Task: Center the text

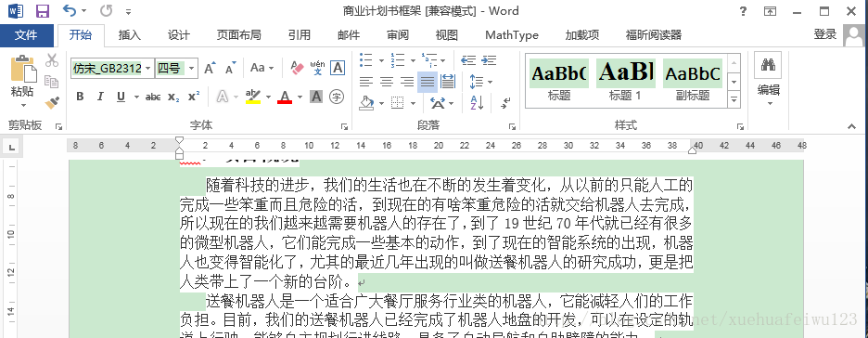Action: tap(387, 82)
